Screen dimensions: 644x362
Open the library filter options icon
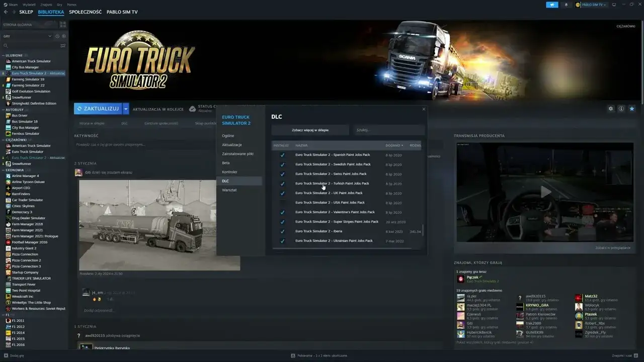click(63, 45)
